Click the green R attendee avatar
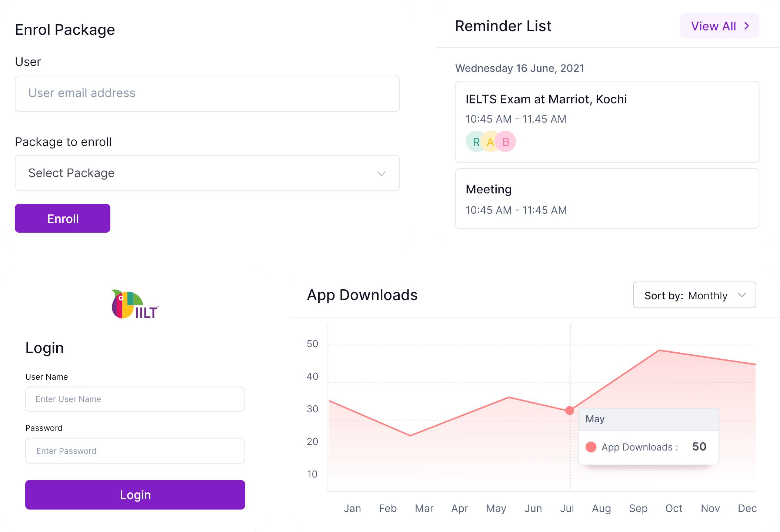 click(x=475, y=142)
